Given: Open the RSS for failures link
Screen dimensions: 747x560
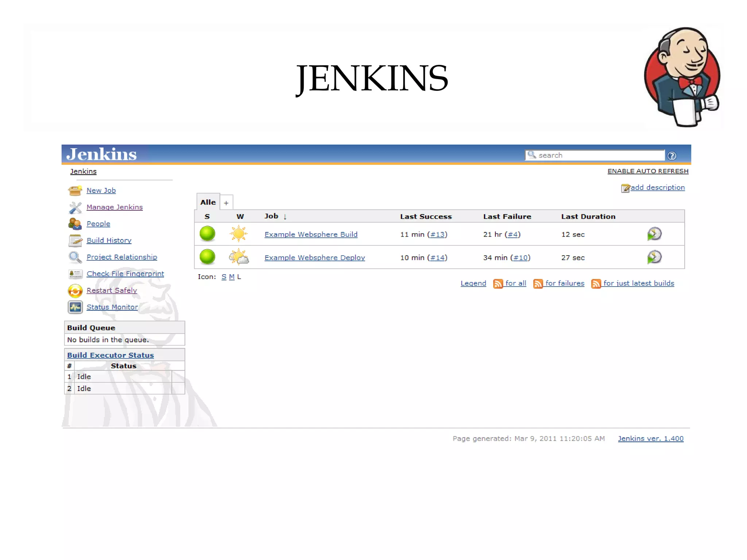Looking at the screenshot, I should click(565, 283).
